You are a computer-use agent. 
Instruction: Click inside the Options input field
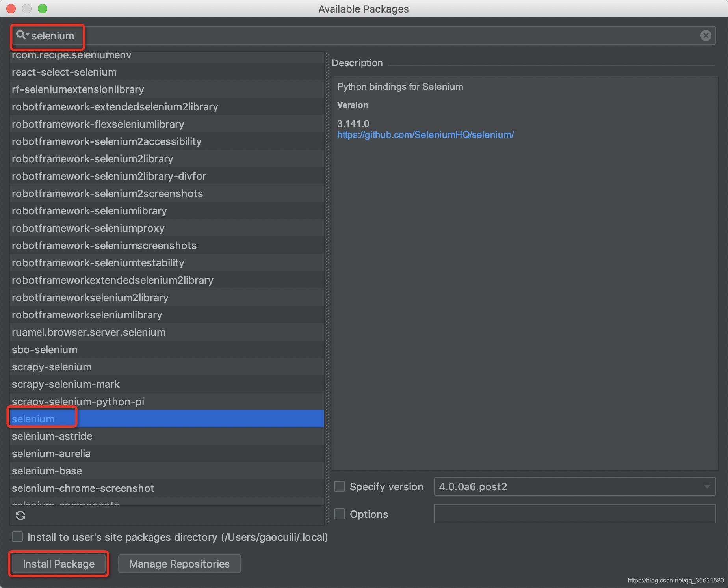coord(575,514)
